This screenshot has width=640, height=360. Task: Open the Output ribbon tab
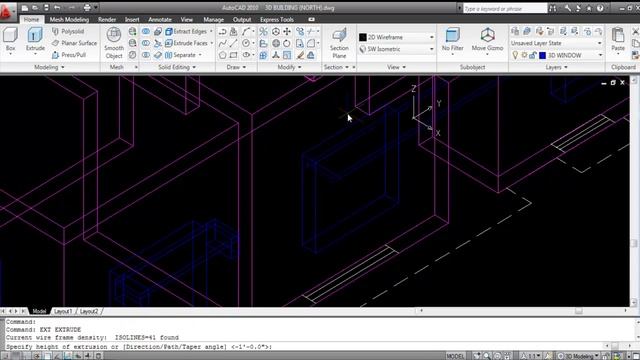point(242,19)
